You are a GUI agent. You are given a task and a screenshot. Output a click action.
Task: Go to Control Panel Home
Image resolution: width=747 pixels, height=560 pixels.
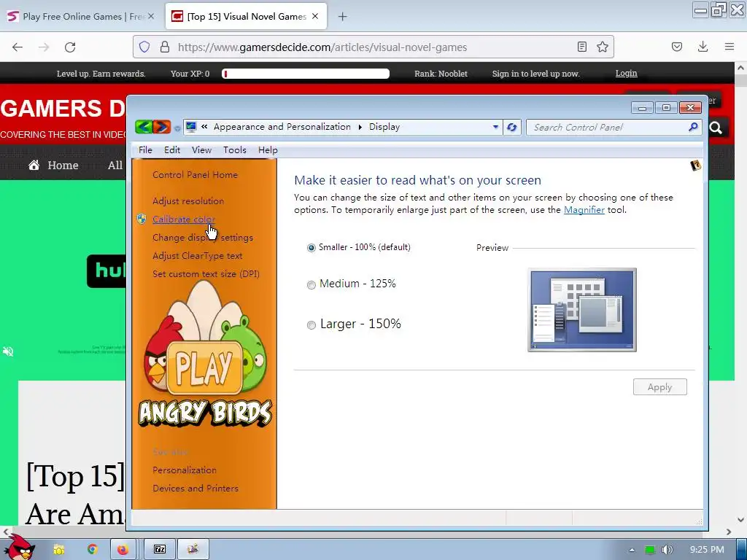tap(195, 175)
